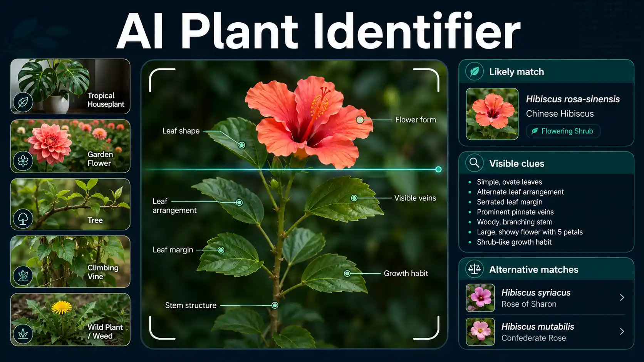
Task: Select the Leaf shape marker dot
Action: tap(241, 145)
